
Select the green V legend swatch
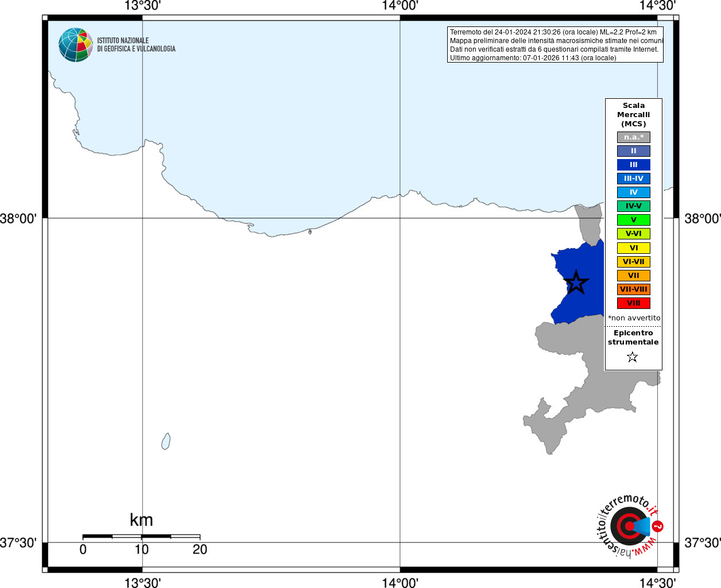pos(634,220)
